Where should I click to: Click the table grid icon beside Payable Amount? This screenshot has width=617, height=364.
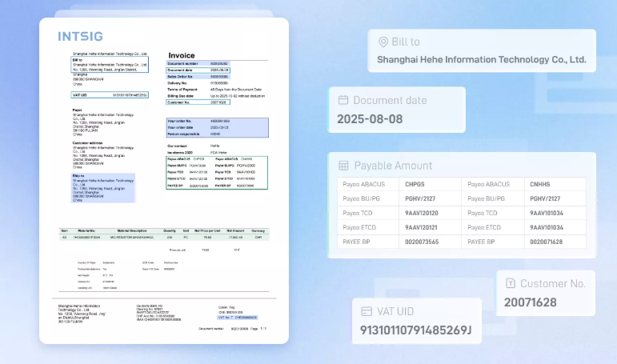(343, 165)
